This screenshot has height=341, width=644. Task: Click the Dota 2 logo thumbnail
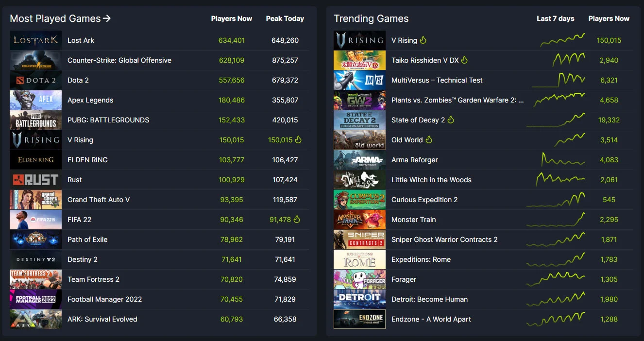tap(35, 80)
